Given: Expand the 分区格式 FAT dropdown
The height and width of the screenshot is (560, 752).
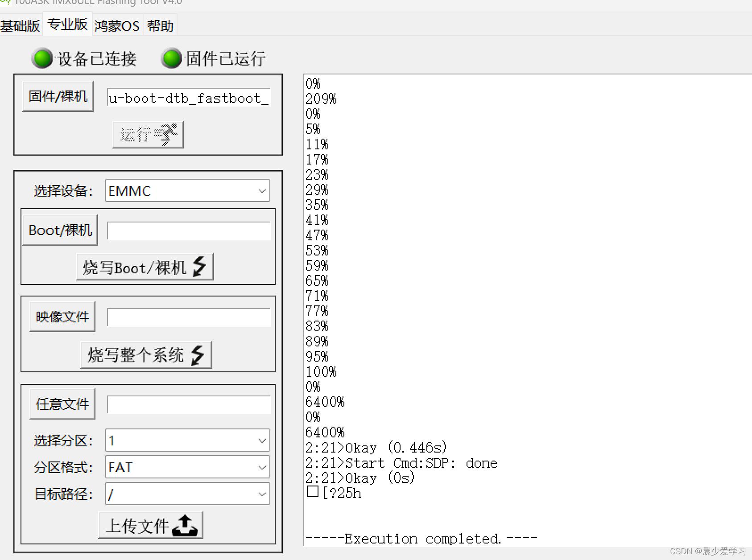Looking at the screenshot, I should pyautogui.click(x=188, y=467).
